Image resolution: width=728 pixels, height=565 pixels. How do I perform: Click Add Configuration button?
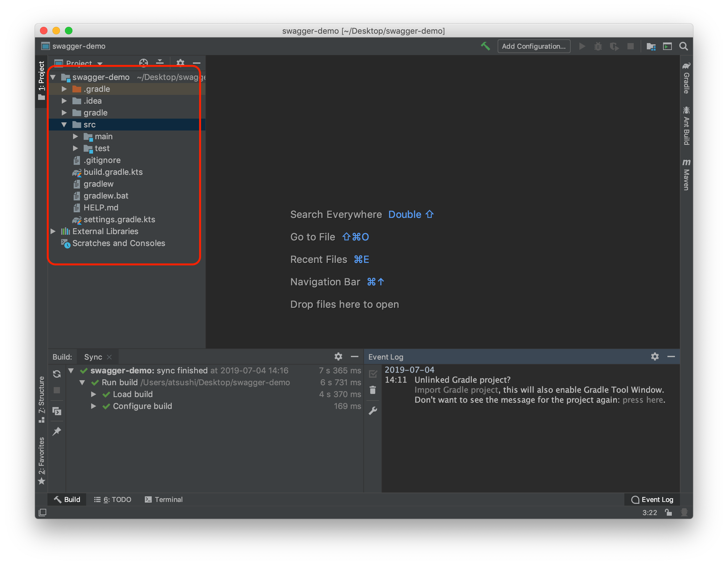click(533, 46)
